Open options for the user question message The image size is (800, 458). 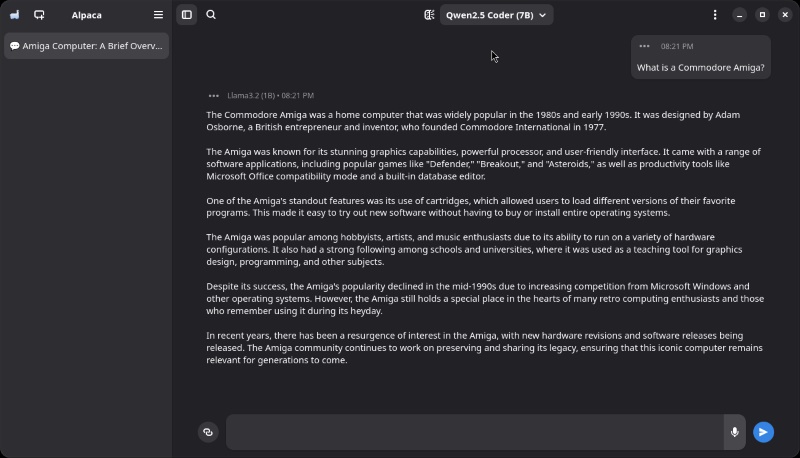[x=644, y=46]
